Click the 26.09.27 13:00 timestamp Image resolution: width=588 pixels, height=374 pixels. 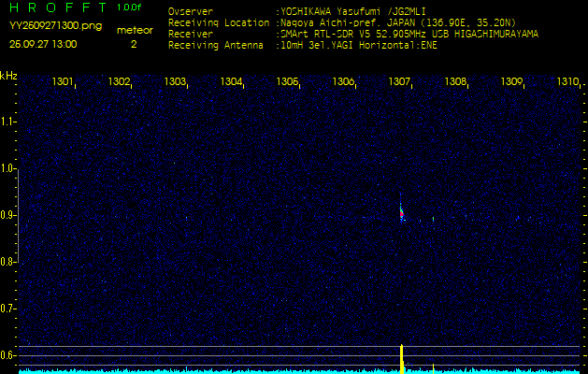point(43,43)
